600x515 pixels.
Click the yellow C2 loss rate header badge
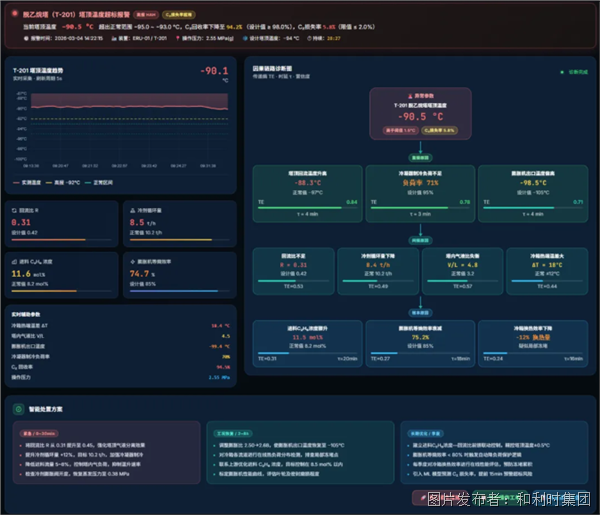[x=179, y=15]
